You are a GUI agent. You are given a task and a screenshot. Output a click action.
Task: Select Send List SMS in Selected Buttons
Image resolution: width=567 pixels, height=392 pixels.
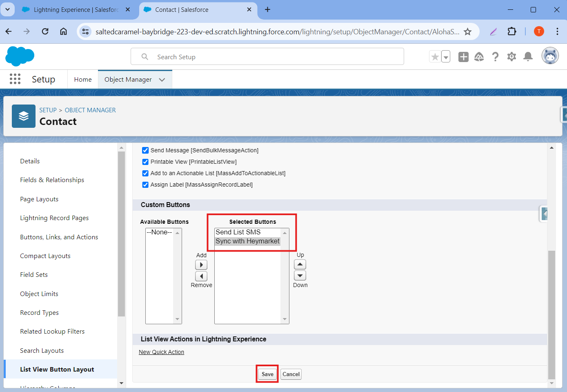click(247, 232)
